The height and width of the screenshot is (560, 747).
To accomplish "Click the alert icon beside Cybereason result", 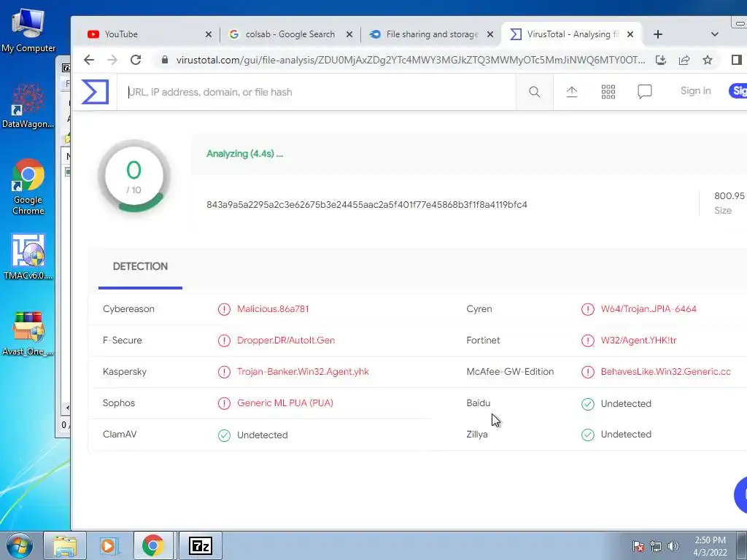I will coord(224,309).
